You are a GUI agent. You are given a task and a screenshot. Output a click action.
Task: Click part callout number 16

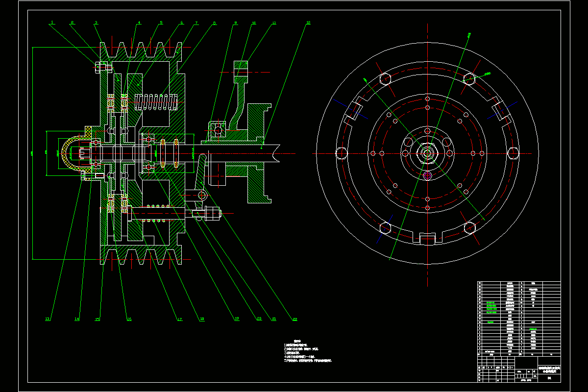click(129, 319)
